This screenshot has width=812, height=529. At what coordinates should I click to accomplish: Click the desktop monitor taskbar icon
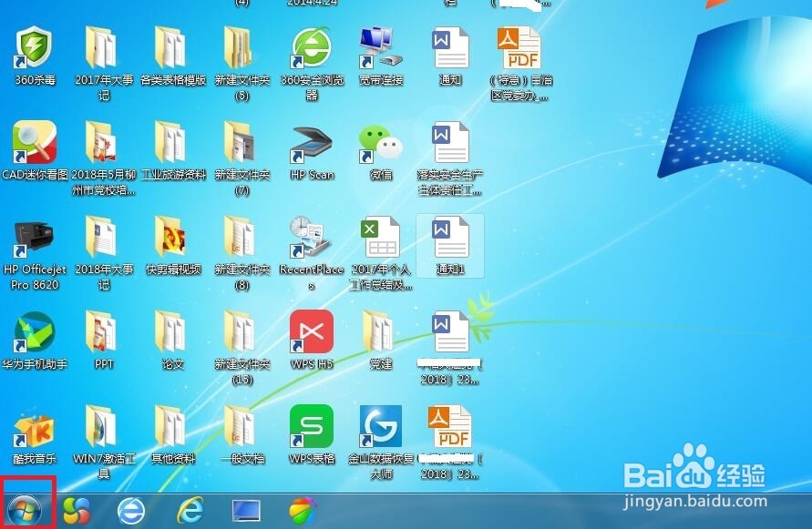click(245, 510)
